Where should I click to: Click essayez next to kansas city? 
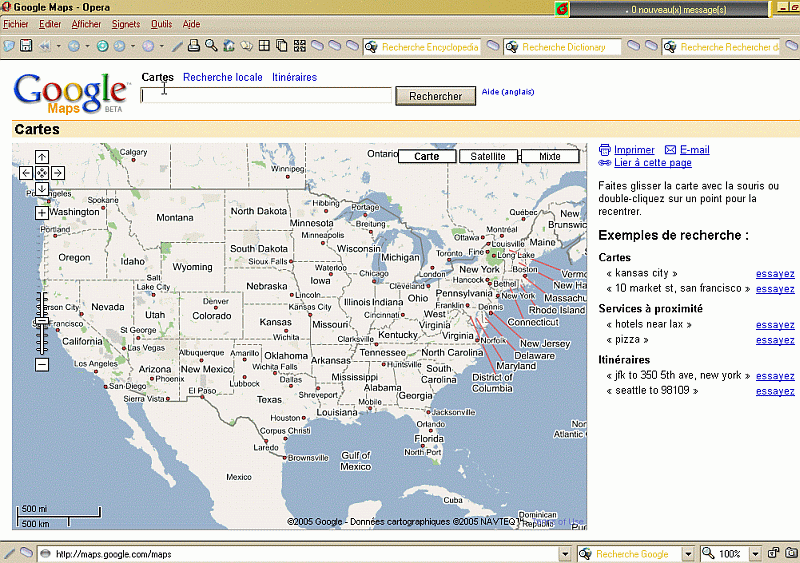pyautogui.click(x=775, y=274)
